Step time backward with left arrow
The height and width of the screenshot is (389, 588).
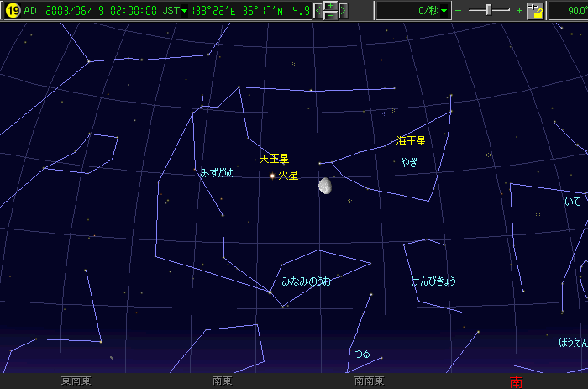pos(318,11)
